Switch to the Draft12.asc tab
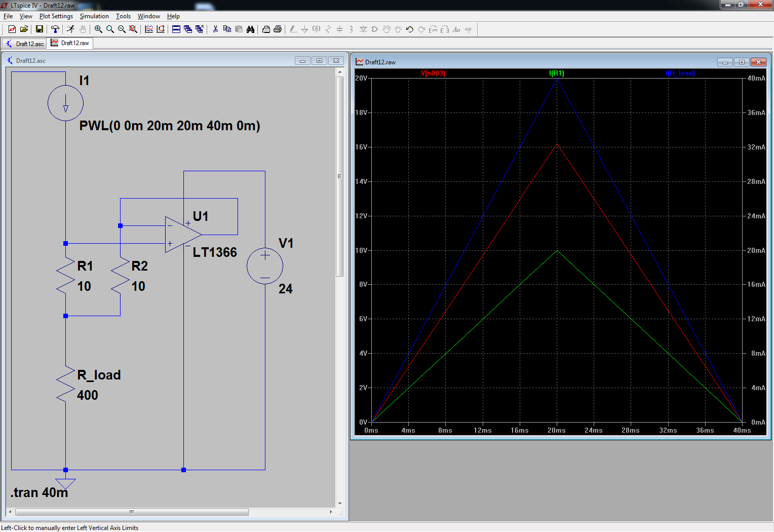The width and height of the screenshot is (774, 532). pos(24,44)
